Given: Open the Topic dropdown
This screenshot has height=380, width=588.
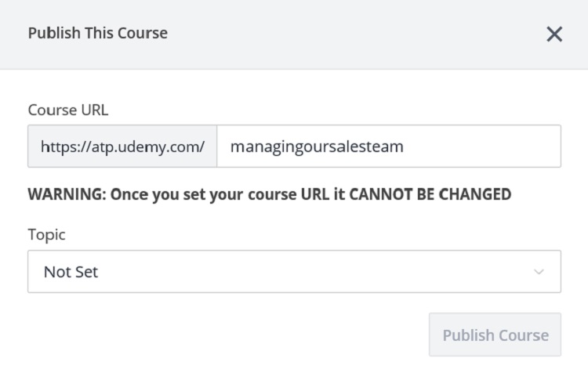Looking at the screenshot, I should (294, 272).
